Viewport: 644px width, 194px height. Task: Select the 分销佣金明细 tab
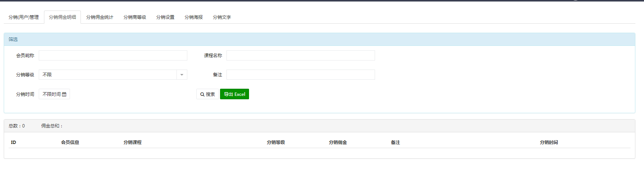pyautogui.click(x=62, y=17)
